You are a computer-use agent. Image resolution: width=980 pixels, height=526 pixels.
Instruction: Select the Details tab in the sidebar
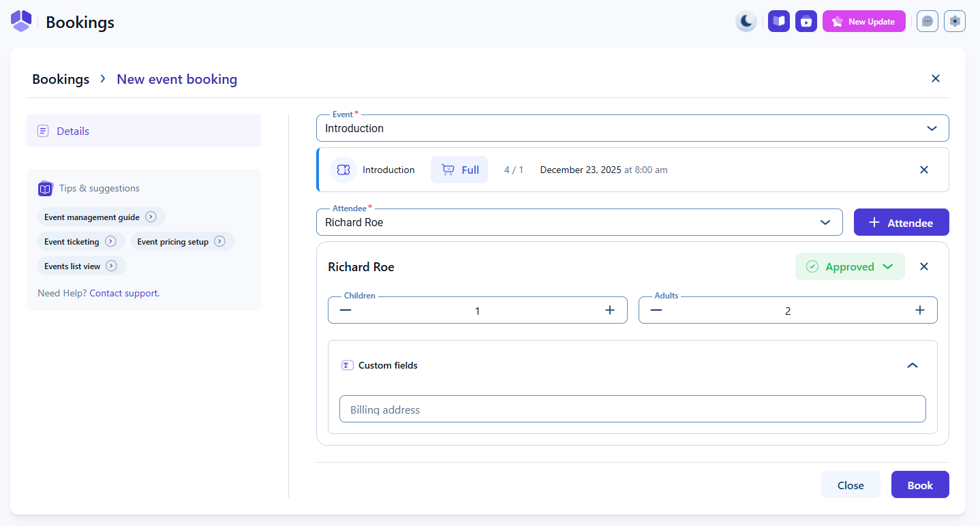tap(144, 131)
